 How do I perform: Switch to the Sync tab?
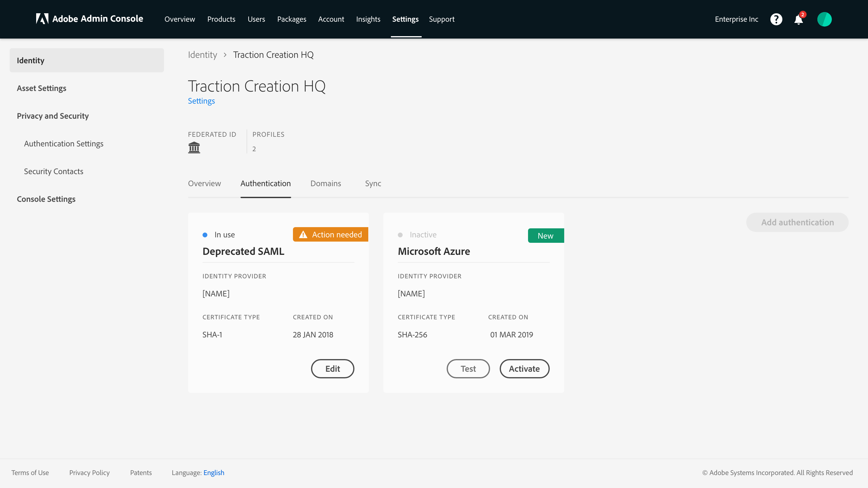click(x=373, y=183)
